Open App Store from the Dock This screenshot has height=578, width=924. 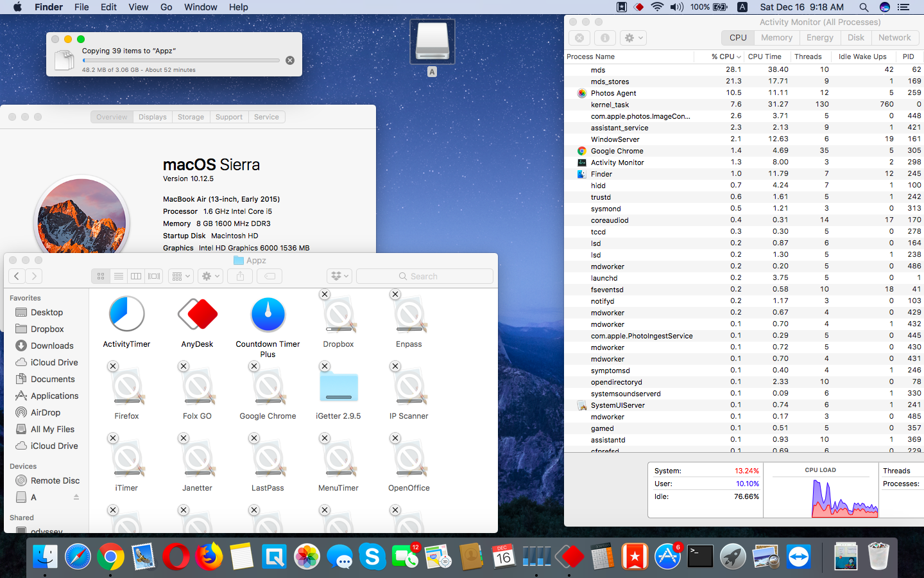click(x=667, y=556)
